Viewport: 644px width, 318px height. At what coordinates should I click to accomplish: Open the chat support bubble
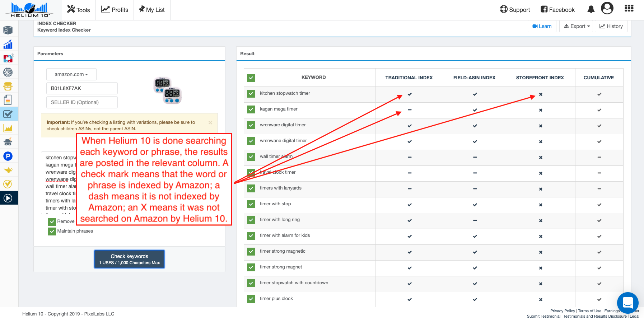[627, 303]
